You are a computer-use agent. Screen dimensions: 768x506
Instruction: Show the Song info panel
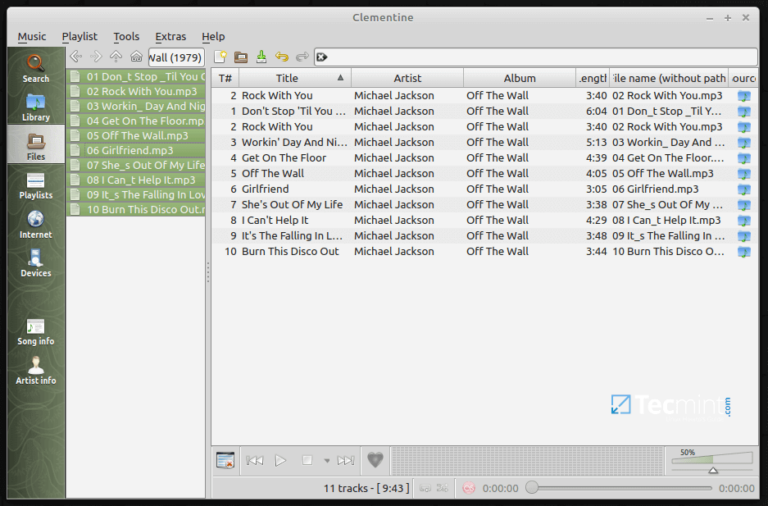pyautogui.click(x=36, y=332)
